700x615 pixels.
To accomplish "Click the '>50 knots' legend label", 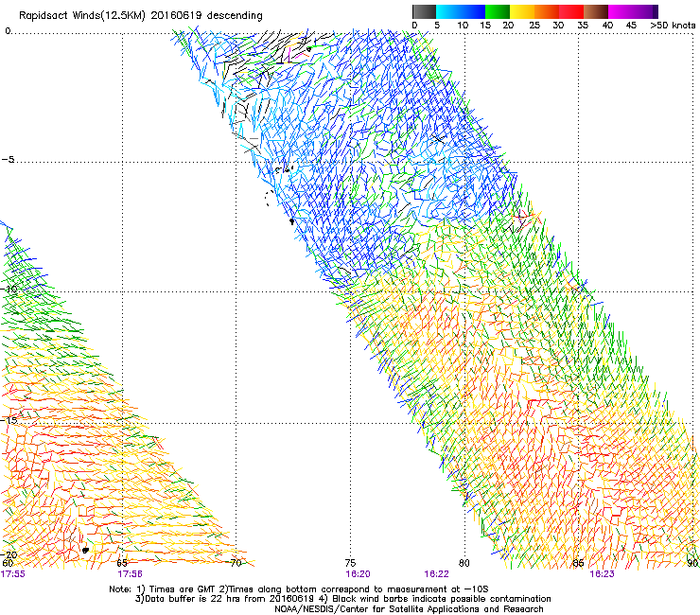I will coord(673,25).
